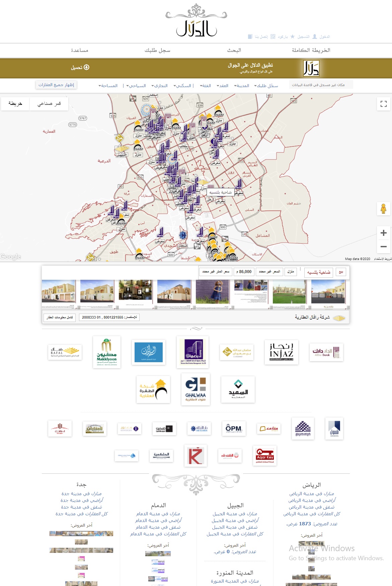Open the الخريطة الكاملة menu item
Image resolution: width=392 pixels, height=586 pixels.
pos(311,50)
